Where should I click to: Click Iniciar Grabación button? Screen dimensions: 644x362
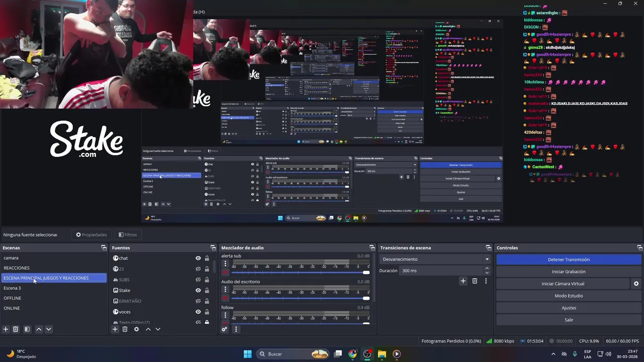tap(569, 271)
